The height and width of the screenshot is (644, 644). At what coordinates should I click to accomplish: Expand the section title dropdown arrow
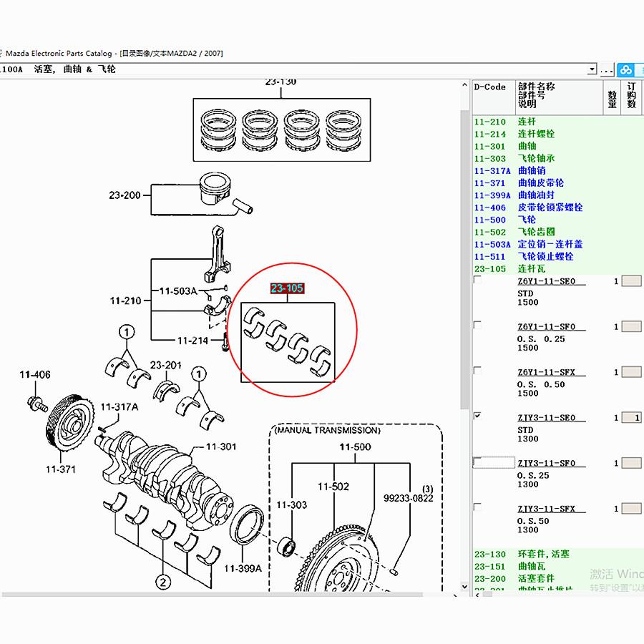pyautogui.click(x=592, y=69)
